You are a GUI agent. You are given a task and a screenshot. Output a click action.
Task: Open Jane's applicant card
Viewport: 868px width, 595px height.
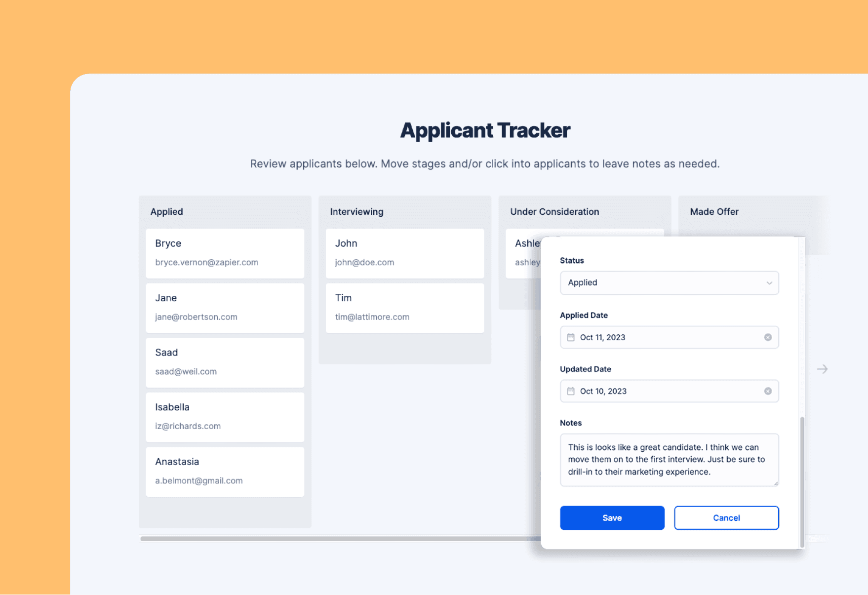[x=225, y=308]
